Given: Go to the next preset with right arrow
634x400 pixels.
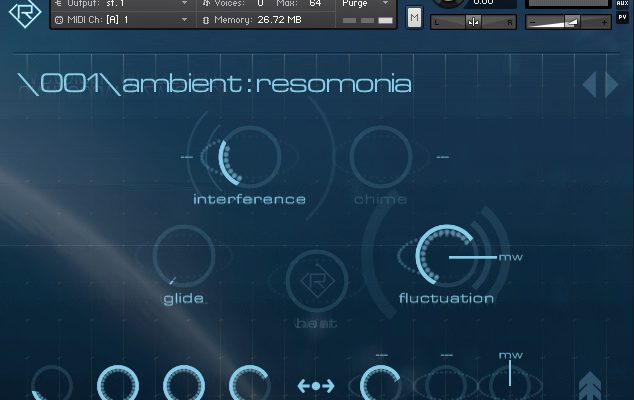Looking at the screenshot, I should click(x=612, y=84).
